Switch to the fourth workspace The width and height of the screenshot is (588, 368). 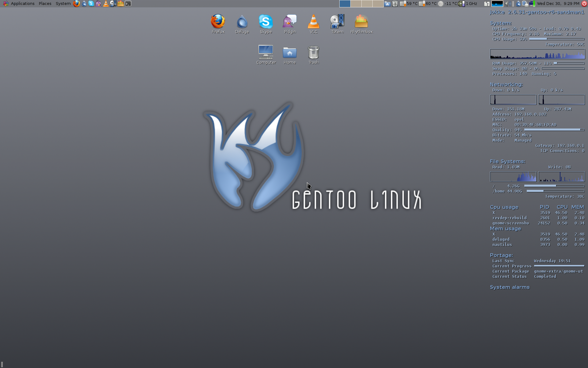pos(378,4)
